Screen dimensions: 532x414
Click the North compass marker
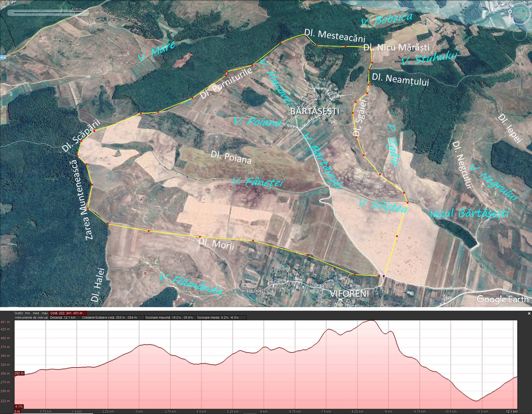point(510,12)
